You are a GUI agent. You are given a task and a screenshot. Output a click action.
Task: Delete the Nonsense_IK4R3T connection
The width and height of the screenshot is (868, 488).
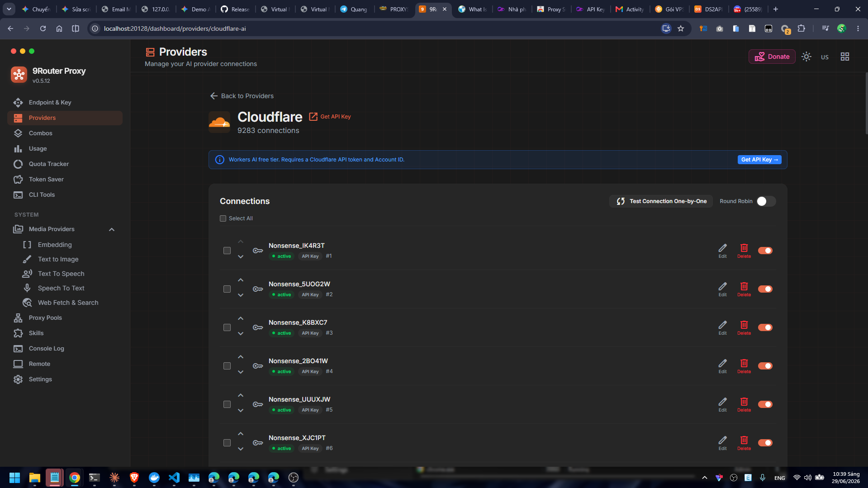[744, 251]
